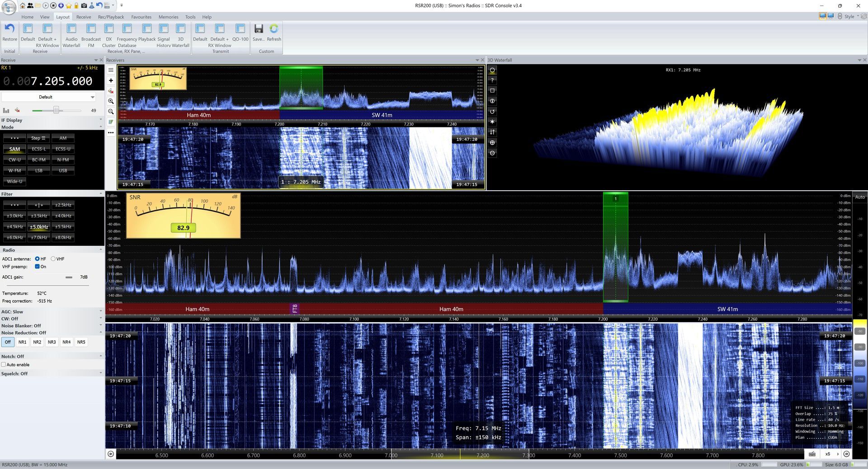This screenshot has width=868, height=469.
Task: Enable the Notch Auto enable checkbox
Action: coord(4,365)
